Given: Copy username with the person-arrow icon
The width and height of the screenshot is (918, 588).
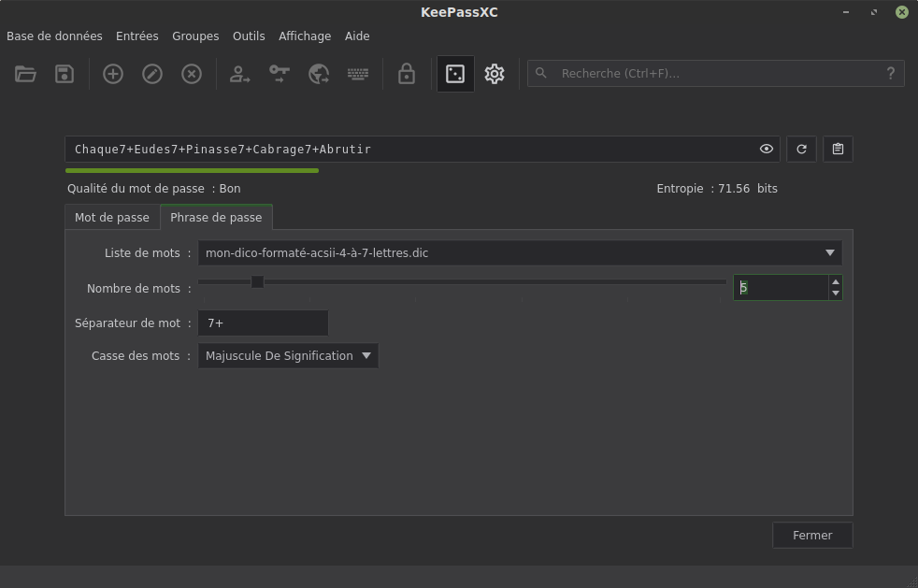Looking at the screenshot, I should pos(239,74).
